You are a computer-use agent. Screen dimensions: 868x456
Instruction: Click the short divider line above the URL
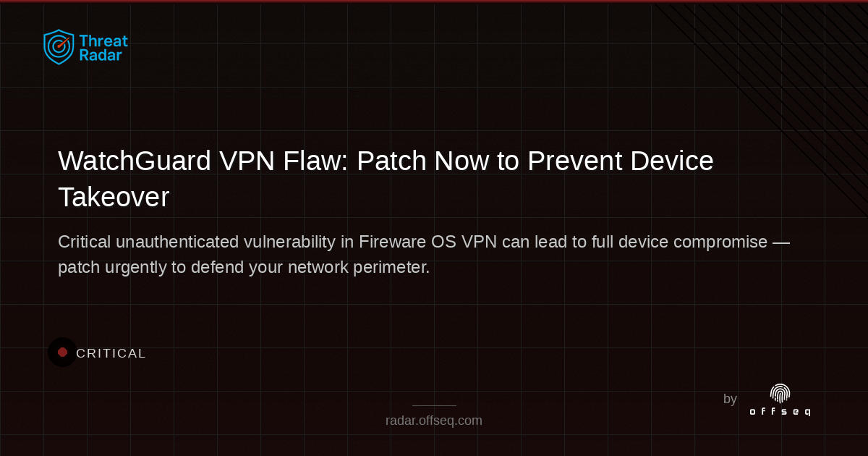pyautogui.click(x=434, y=406)
